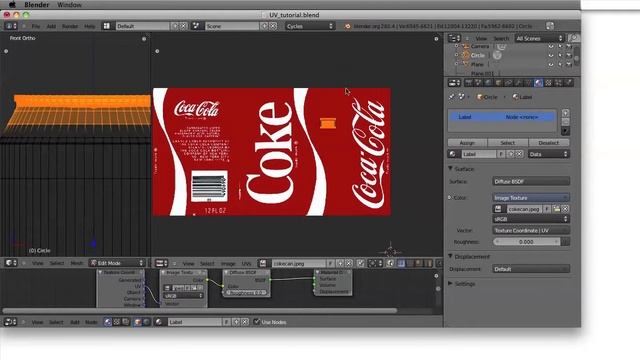The width and height of the screenshot is (640, 360).
Task: Open the Render properties tab icon
Action: tap(469, 83)
